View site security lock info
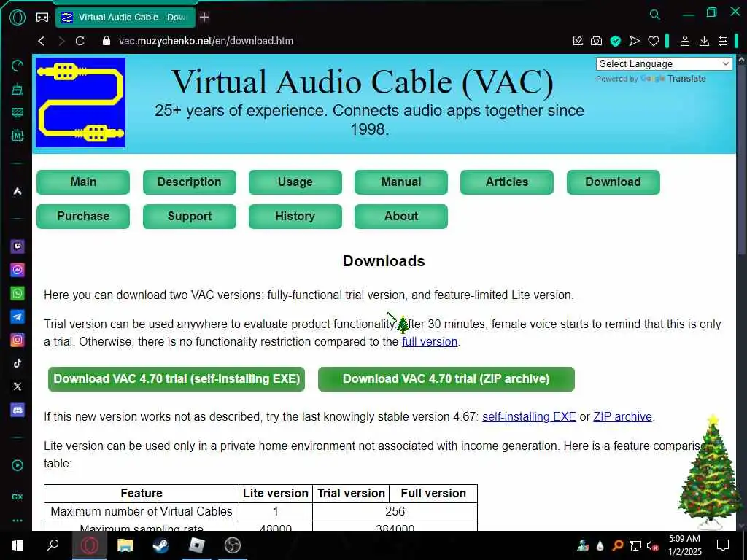 [x=107, y=41]
